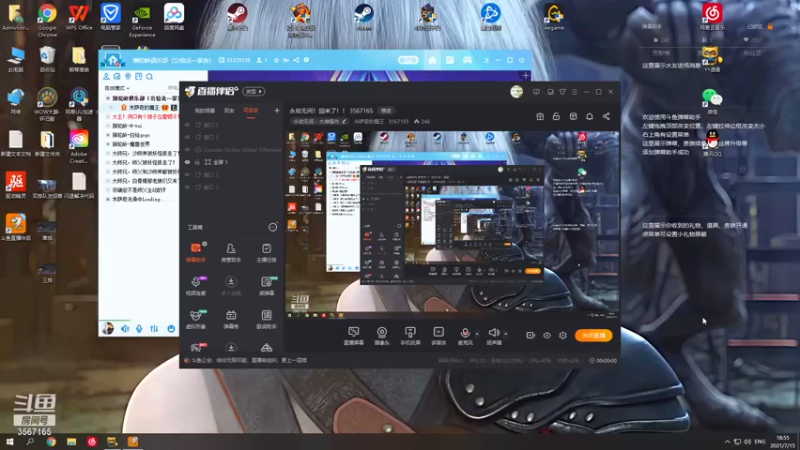Open the WeChat (微信) desktop icon
The width and height of the screenshot is (800, 450).
pyautogui.click(x=712, y=99)
